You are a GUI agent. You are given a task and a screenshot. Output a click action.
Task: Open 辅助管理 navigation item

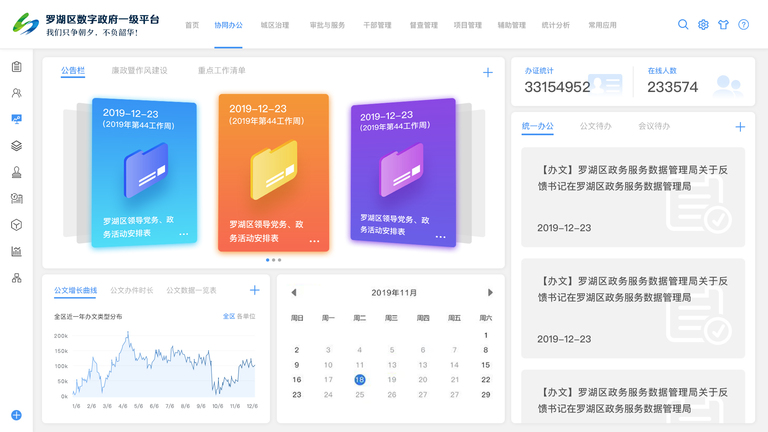pyautogui.click(x=512, y=25)
